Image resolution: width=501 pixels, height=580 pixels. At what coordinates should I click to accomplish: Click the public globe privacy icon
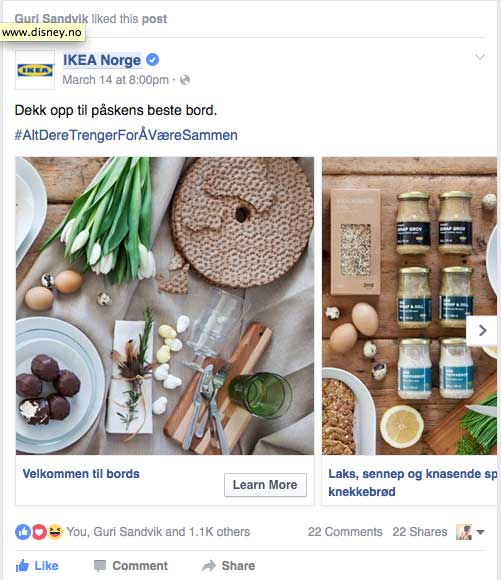pos(185,80)
